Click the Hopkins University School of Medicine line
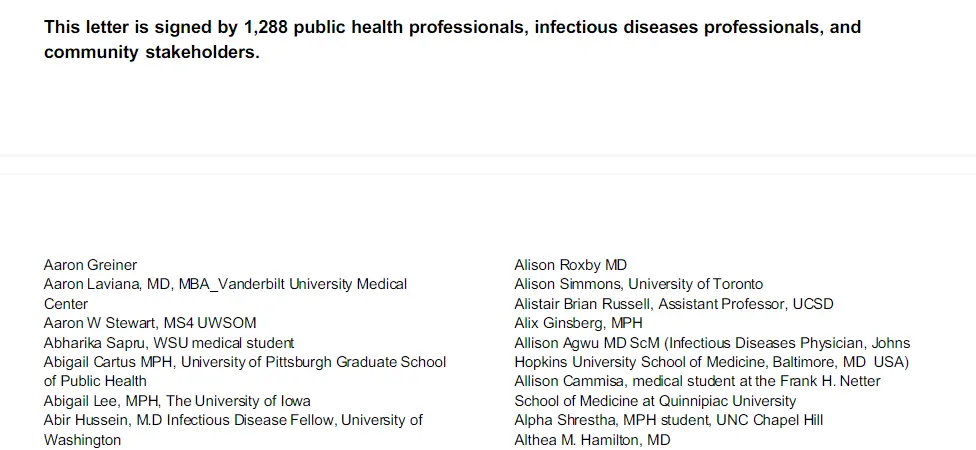This screenshot has width=976, height=450. coord(711,362)
